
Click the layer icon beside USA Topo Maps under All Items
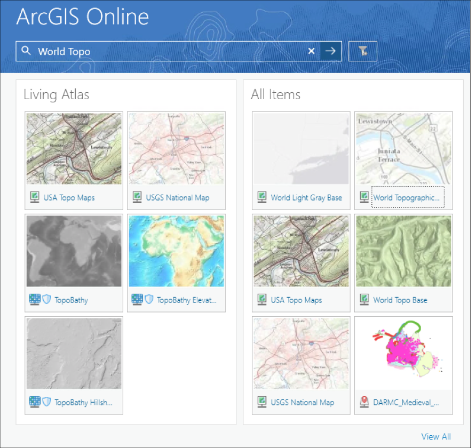coord(261,300)
